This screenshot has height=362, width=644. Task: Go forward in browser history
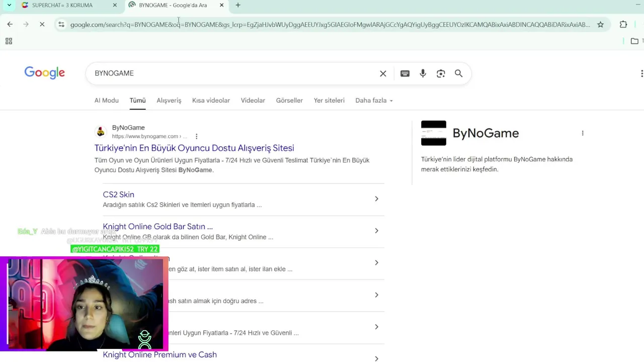(x=26, y=24)
